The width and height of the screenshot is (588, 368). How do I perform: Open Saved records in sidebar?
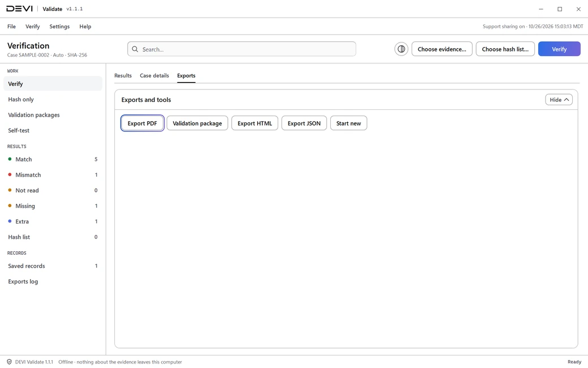coord(53,266)
